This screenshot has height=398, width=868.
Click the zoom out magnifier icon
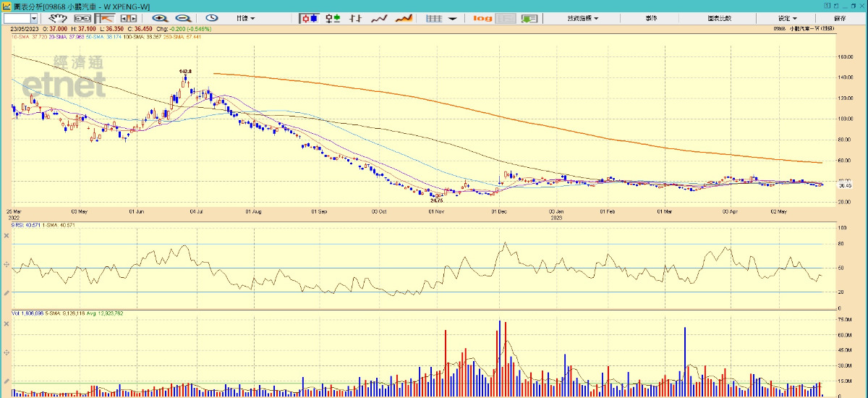(x=184, y=18)
